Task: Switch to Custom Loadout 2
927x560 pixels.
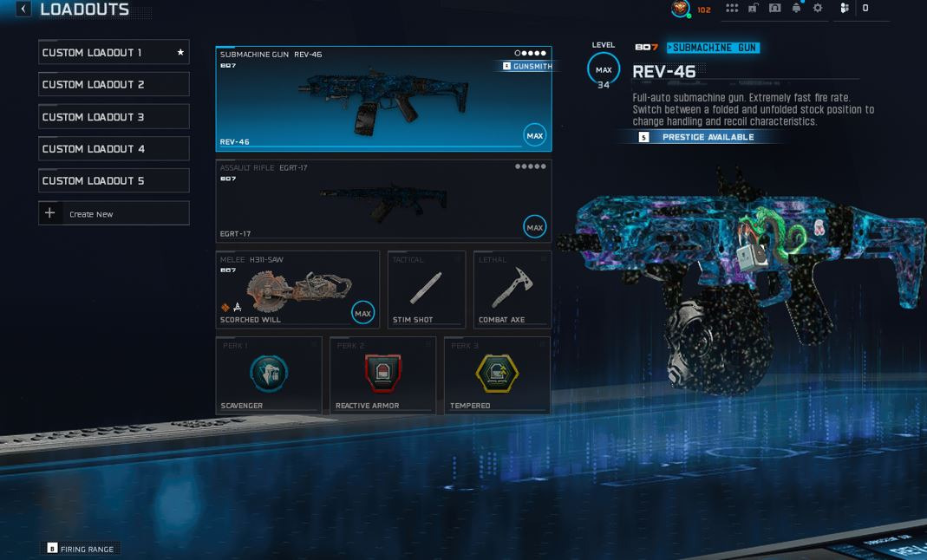Action: (114, 84)
